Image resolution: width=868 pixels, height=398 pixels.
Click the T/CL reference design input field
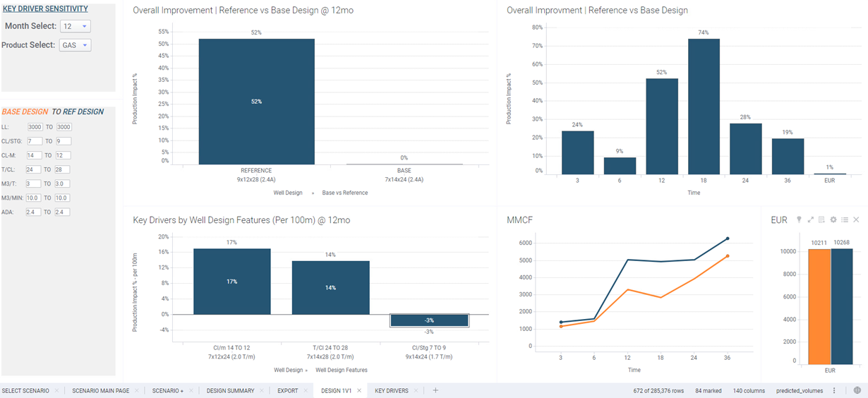(x=64, y=169)
